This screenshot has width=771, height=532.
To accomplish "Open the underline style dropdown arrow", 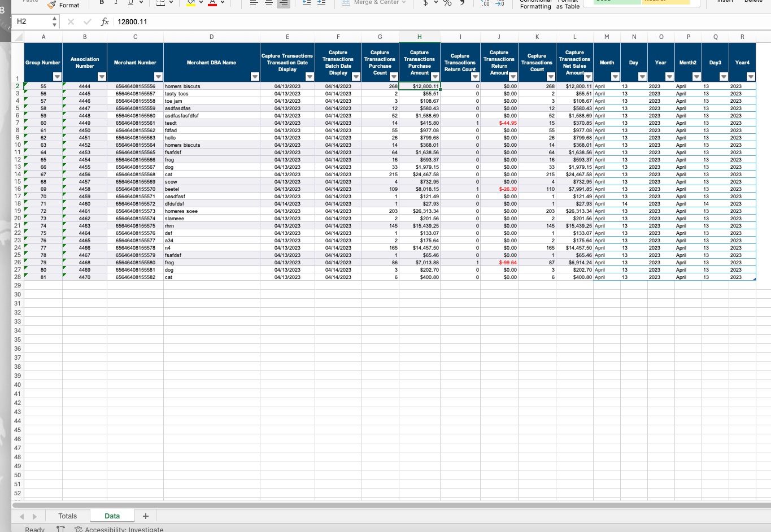I will (x=141, y=2).
